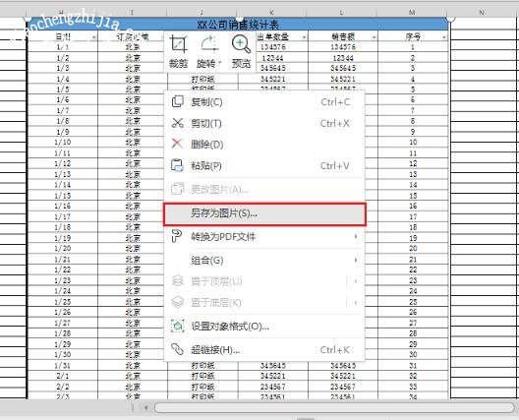This screenshot has height=420, width=519.
Task: Open the Group (组合) submenu
Action: 264,261
